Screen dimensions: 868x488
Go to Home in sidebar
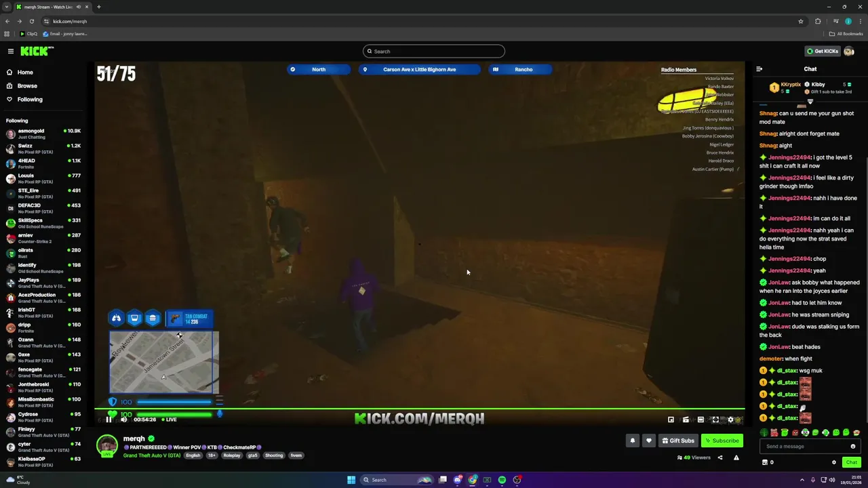point(25,72)
